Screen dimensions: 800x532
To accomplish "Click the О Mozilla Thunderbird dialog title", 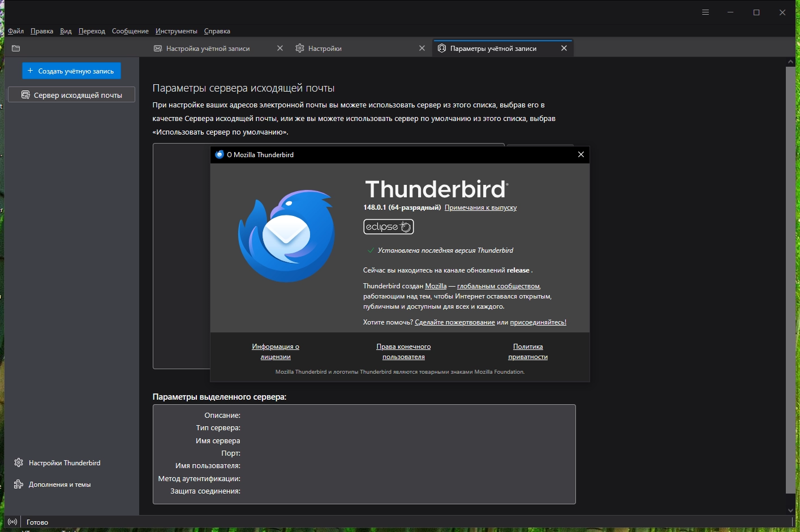I will coord(260,154).
